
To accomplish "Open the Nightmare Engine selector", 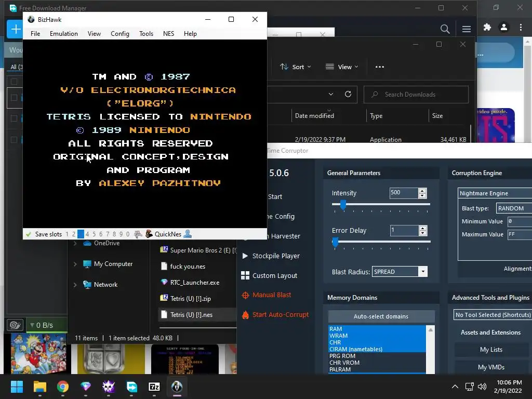I will click(x=495, y=193).
